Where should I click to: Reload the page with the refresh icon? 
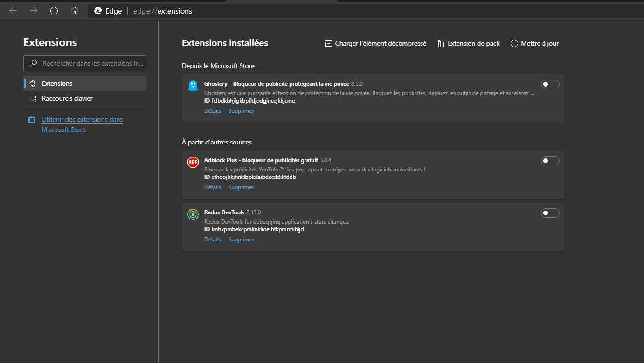pos(54,11)
